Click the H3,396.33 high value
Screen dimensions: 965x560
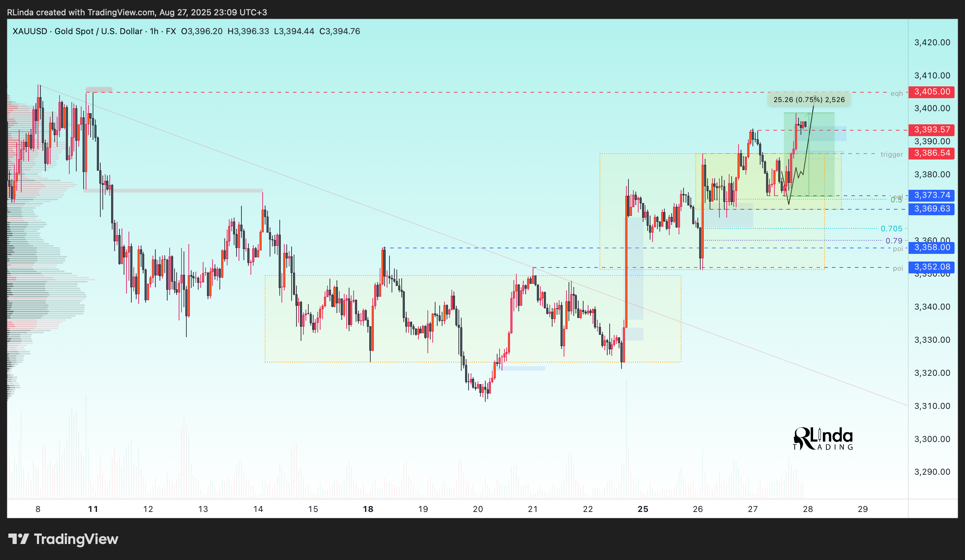pyautogui.click(x=248, y=31)
